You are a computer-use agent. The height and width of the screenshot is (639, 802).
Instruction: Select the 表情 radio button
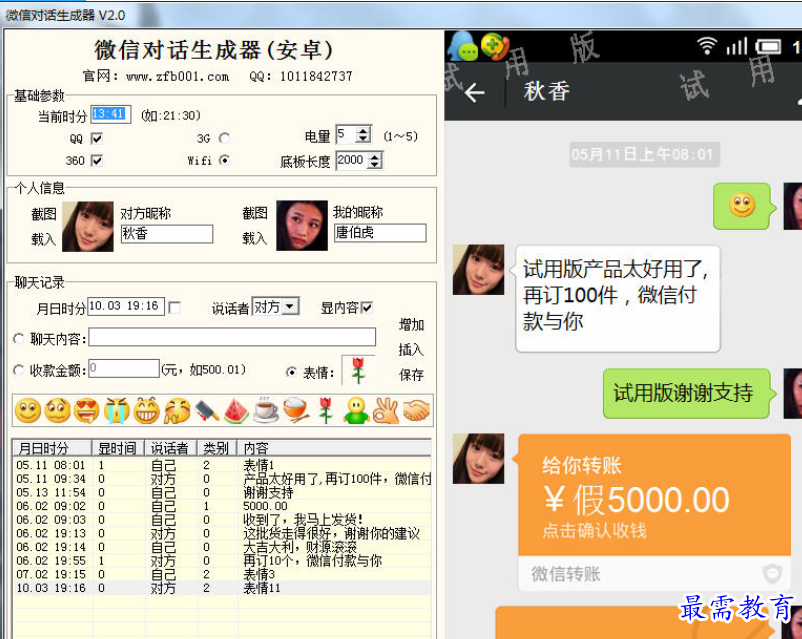click(x=291, y=372)
